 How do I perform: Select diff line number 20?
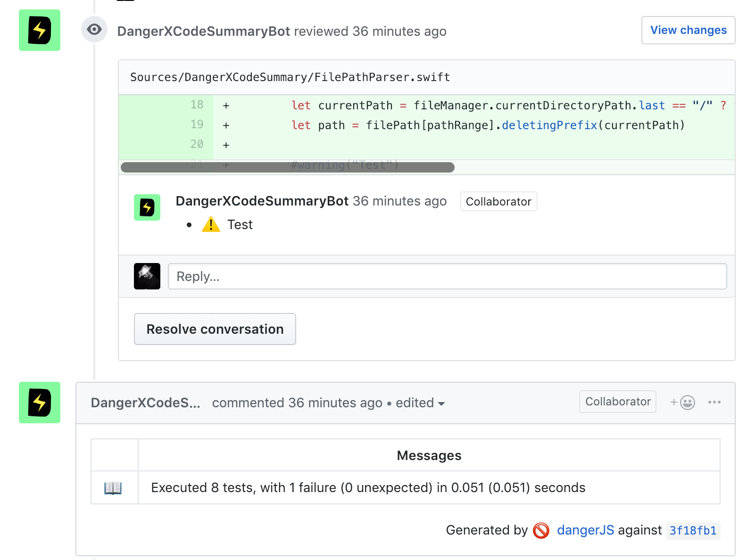197,144
